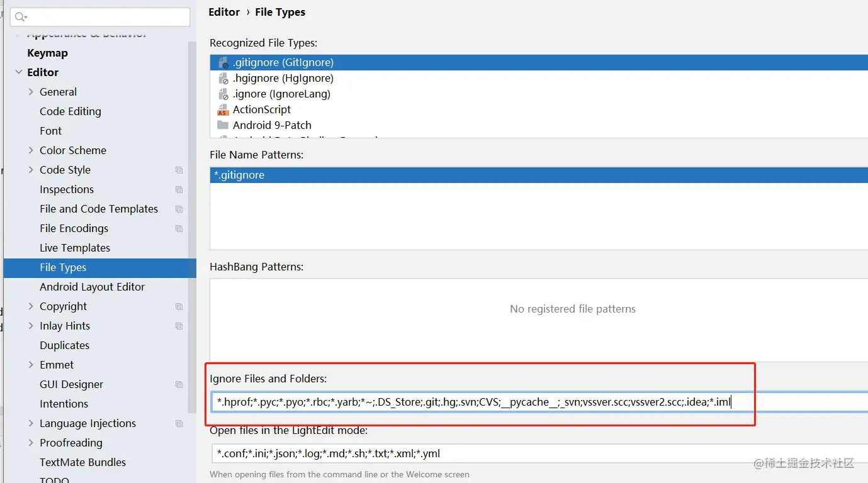Click copy icon beside Code Style

pos(179,170)
